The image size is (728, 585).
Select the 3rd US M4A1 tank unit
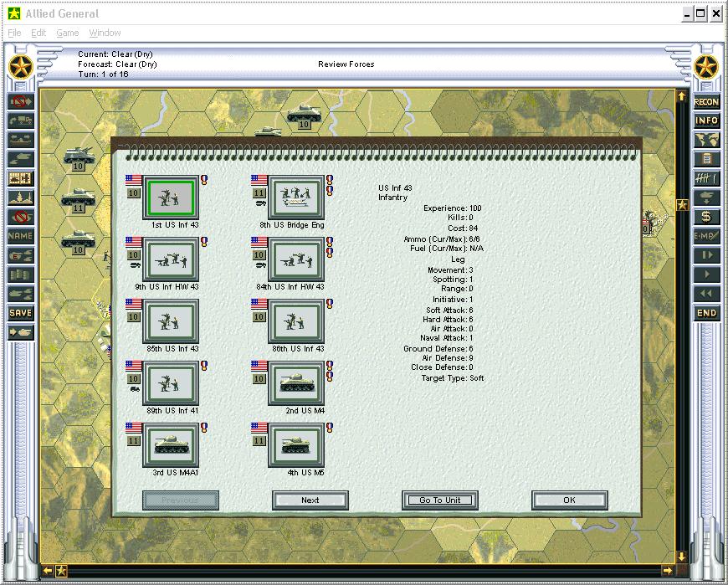point(171,444)
